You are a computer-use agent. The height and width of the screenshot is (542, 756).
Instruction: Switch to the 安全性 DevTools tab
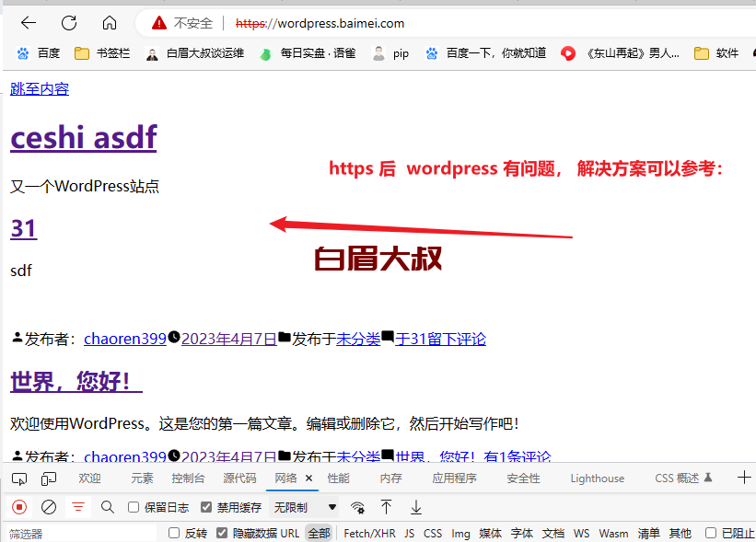click(524, 479)
